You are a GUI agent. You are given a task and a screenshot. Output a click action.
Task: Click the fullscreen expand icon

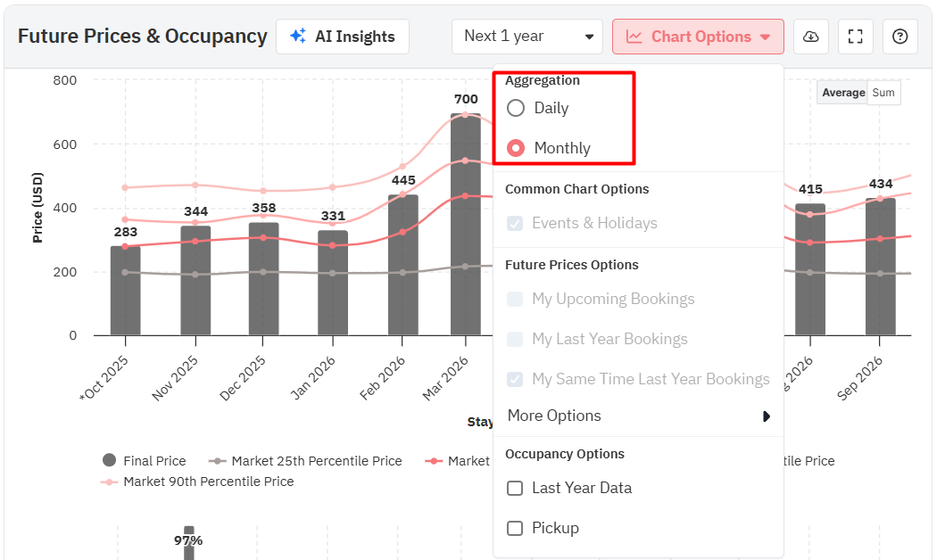coord(855,37)
